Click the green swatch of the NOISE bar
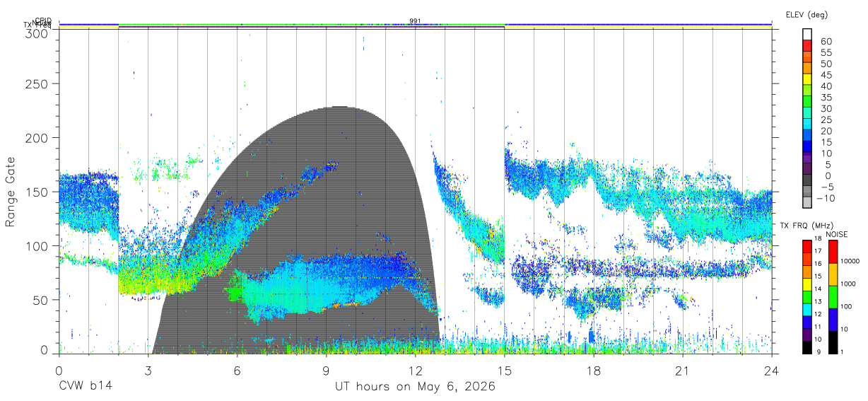 832,297
